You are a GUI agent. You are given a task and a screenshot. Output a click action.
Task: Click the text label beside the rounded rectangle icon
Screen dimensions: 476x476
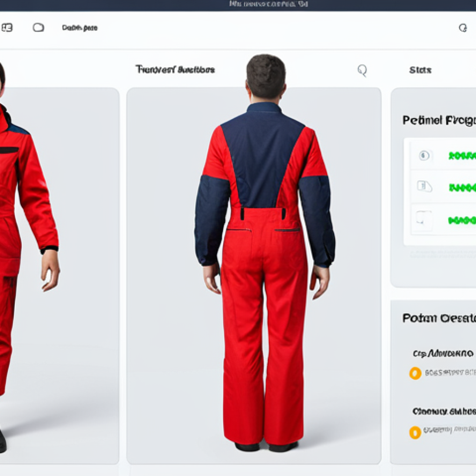click(x=80, y=28)
